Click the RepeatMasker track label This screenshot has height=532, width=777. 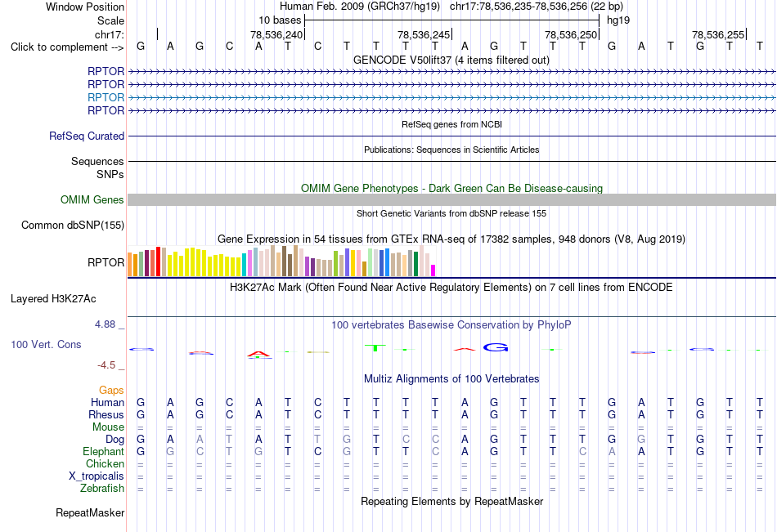coord(90,512)
